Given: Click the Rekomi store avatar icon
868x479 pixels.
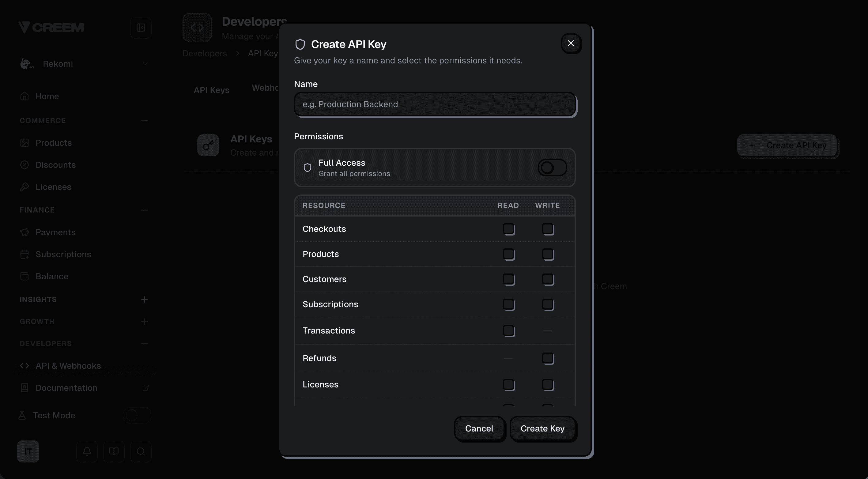Looking at the screenshot, I should tap(27, 64).
